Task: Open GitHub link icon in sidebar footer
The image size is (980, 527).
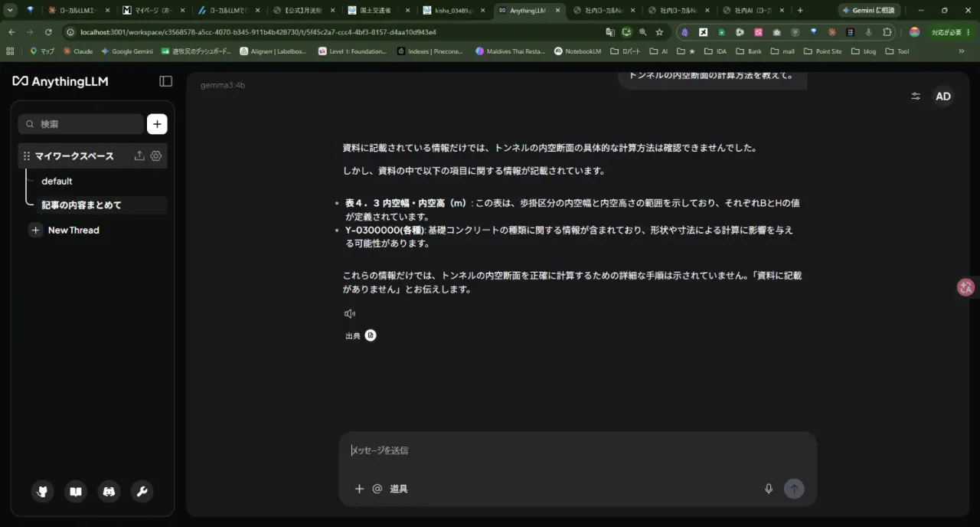Action: pos(43,492)
